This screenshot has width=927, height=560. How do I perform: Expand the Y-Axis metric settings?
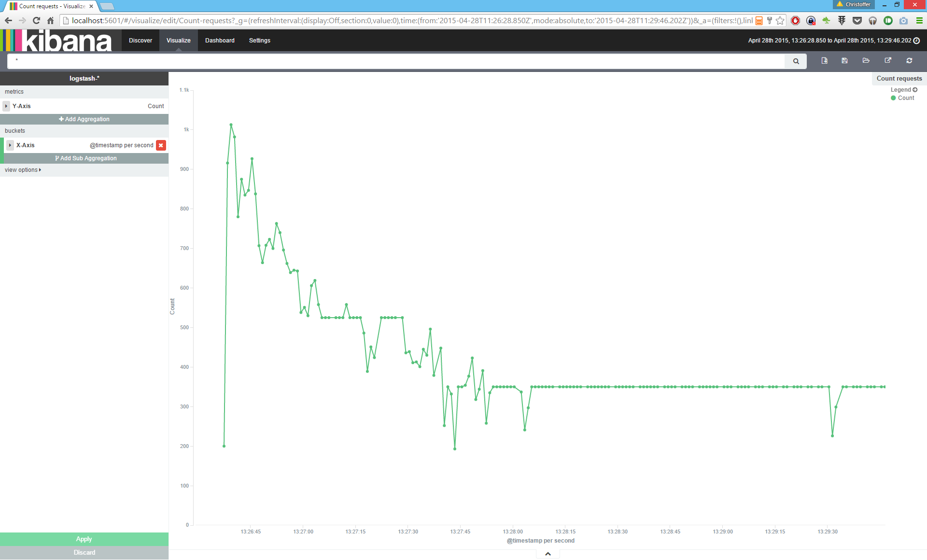pyautogui.click(x=6, y=106)
